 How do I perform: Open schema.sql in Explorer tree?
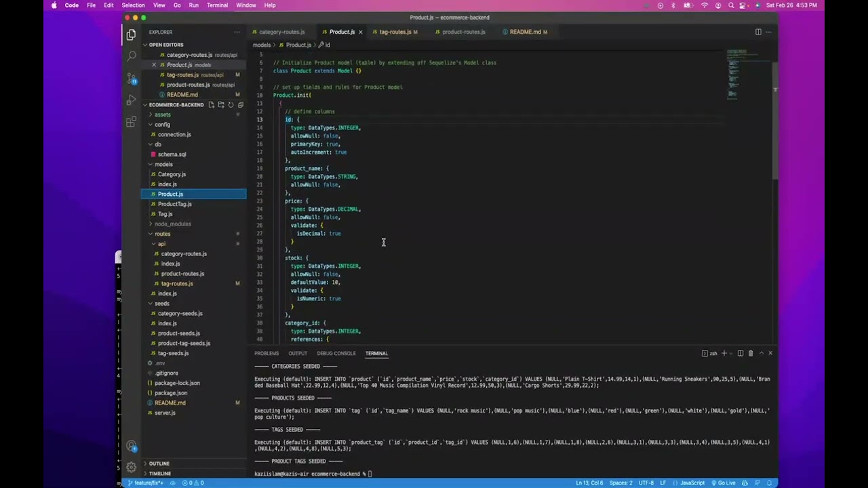pyautogui.click(x=172, y=155)
